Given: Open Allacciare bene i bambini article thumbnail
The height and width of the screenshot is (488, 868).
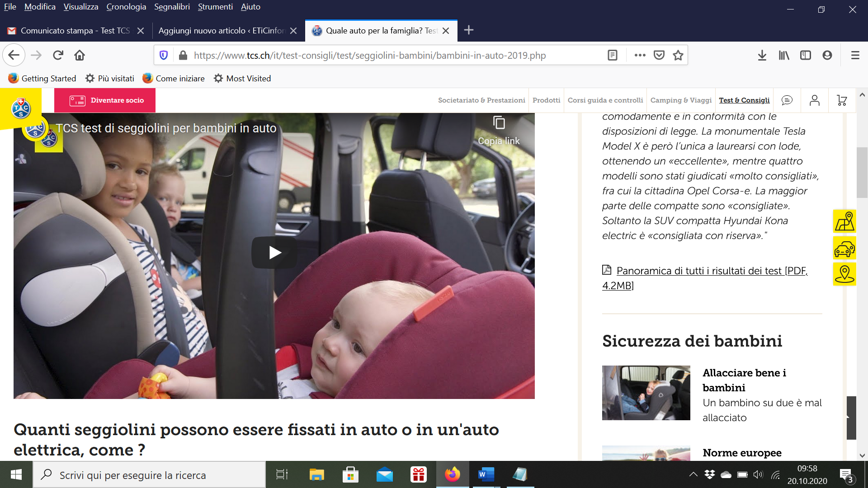Looking at the screenshot, I should coord(646,393).
